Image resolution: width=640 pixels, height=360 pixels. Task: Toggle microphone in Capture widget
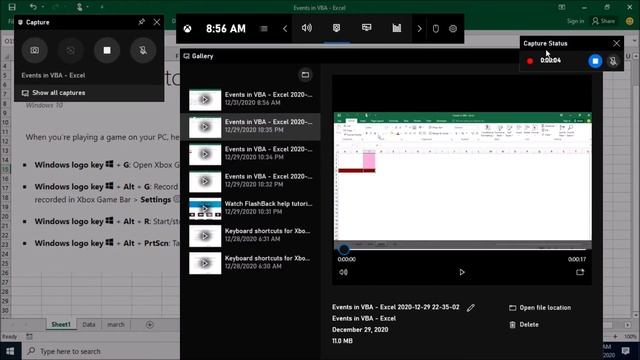[x=143, y=50]
